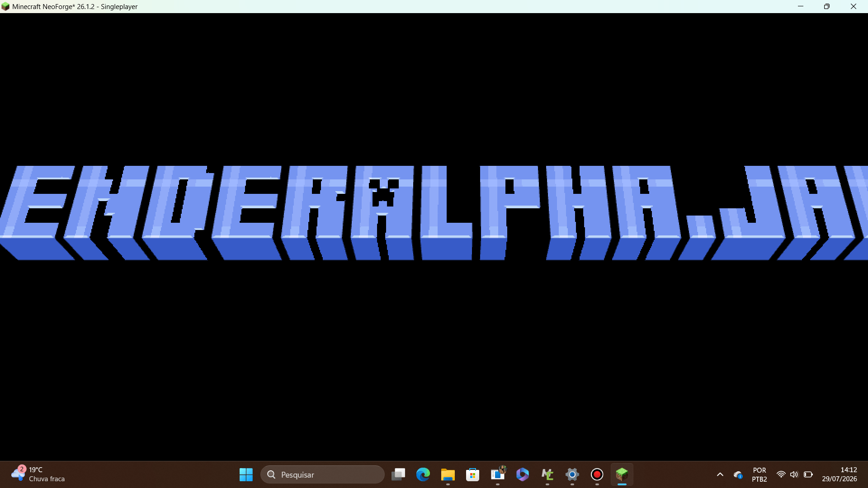868x488 pixels.
Task: Click the red record app icon
Action: [597, 474]
